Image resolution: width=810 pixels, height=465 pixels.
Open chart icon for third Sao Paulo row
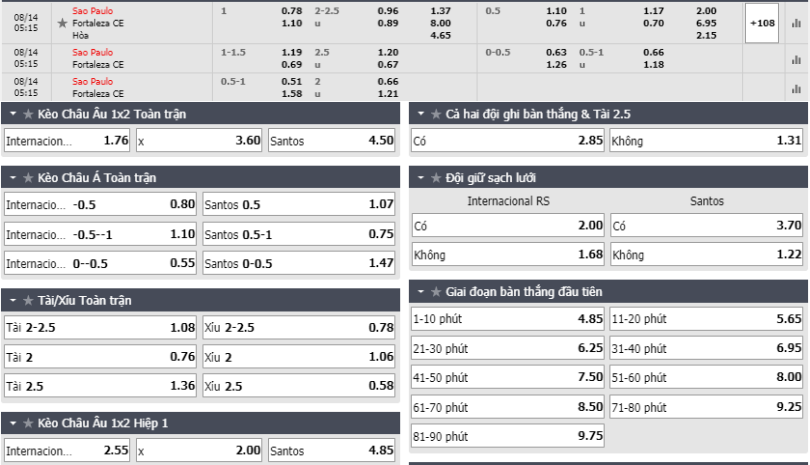click(x=796, y=89)
